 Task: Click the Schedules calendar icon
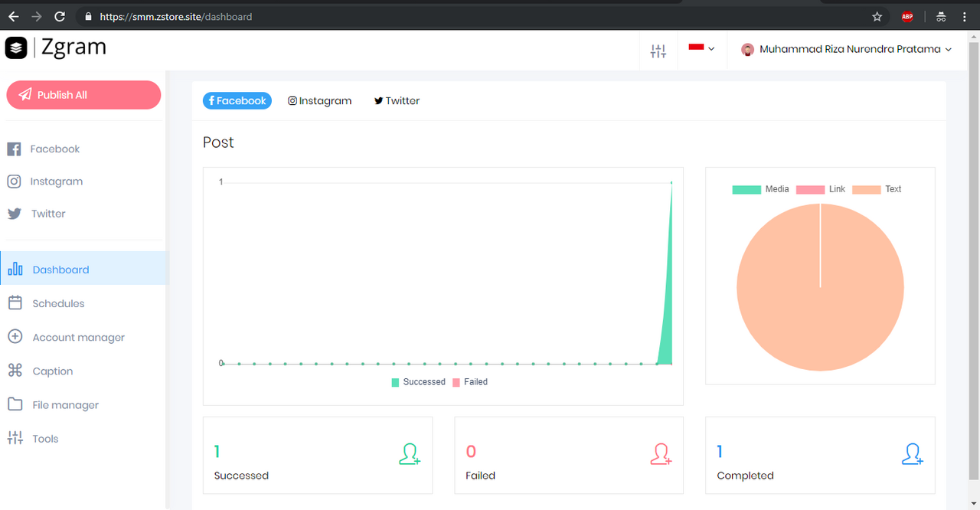15,303
